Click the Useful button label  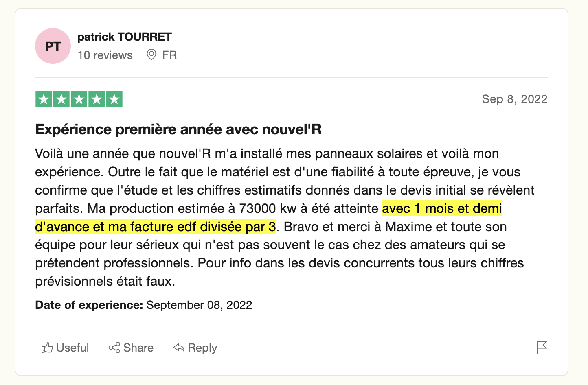[72, 348]
